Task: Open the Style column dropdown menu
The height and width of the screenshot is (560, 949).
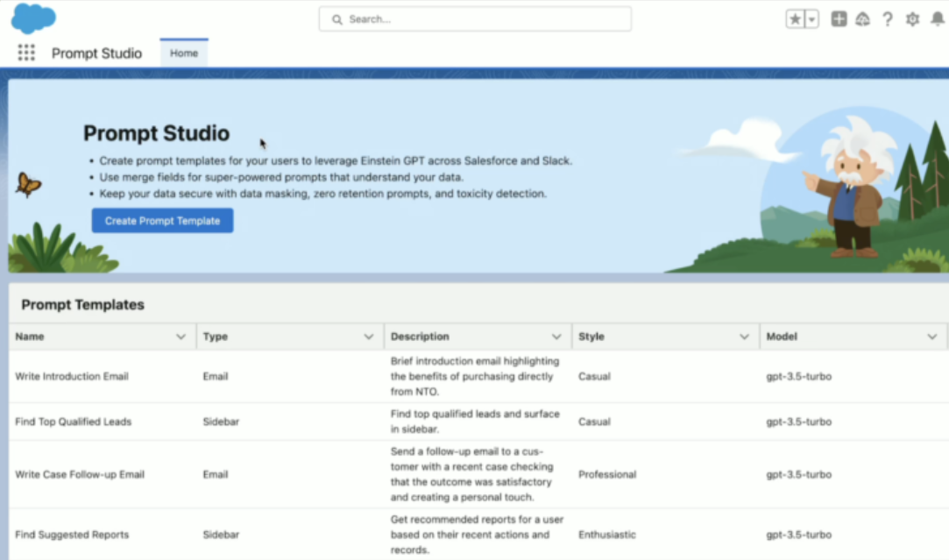Action: [744, 337]
